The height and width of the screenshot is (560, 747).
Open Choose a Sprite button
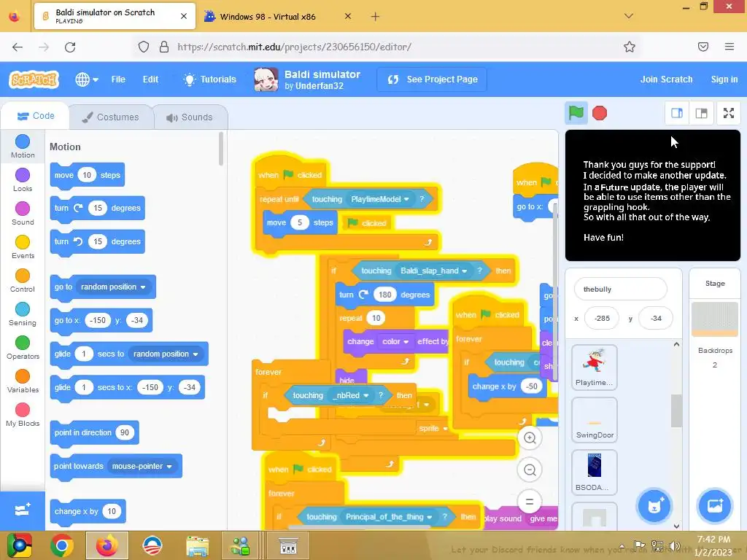(654, 506)
